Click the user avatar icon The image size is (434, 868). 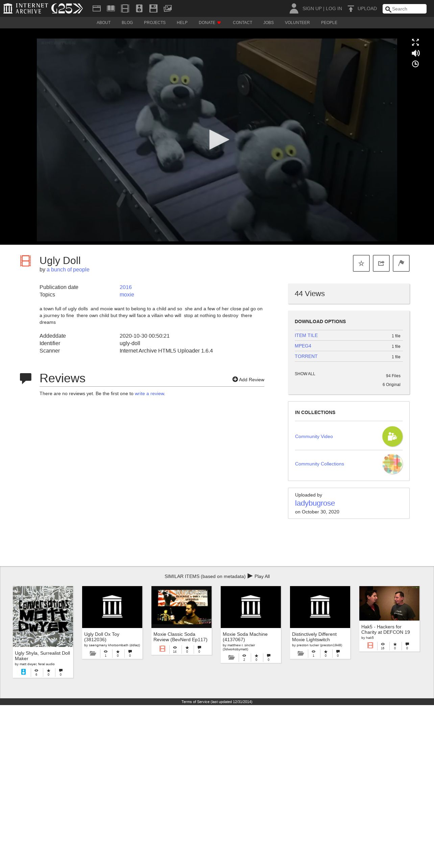(294, 8)
